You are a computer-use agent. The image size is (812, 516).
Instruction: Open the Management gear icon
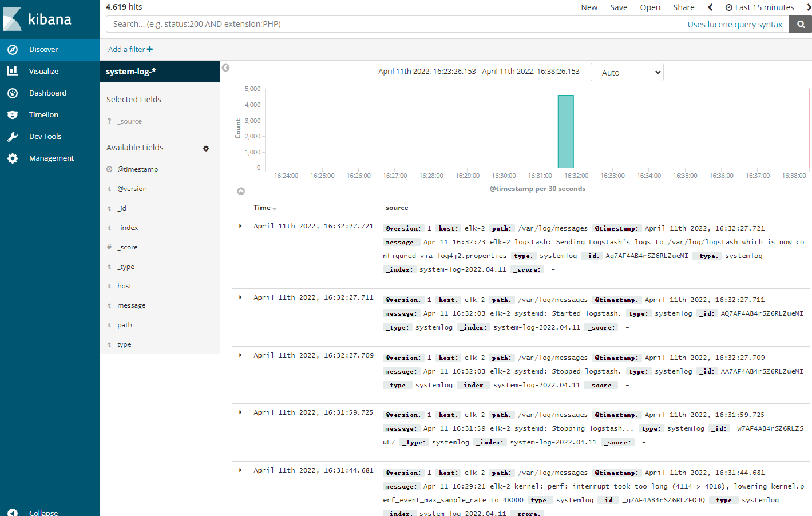pos(13,158)
